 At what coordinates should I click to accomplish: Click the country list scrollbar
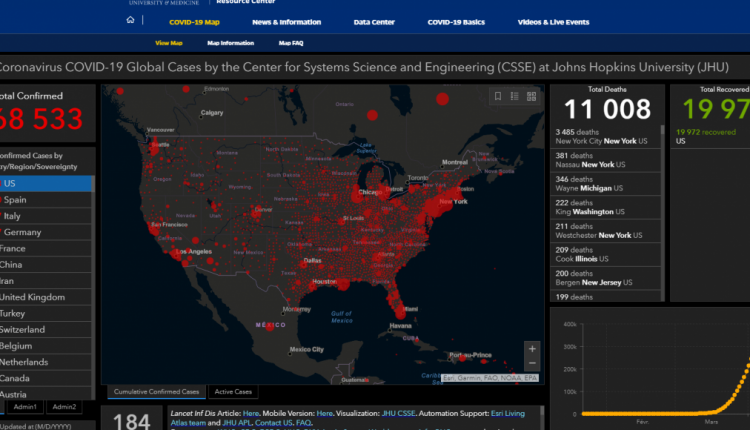click(x=93, y=287)
